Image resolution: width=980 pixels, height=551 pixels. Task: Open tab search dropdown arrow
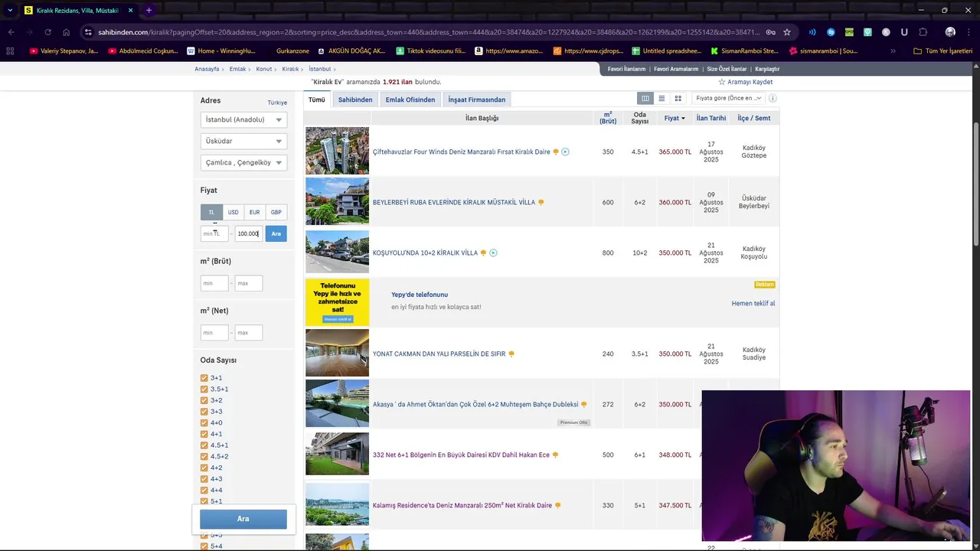10,10
